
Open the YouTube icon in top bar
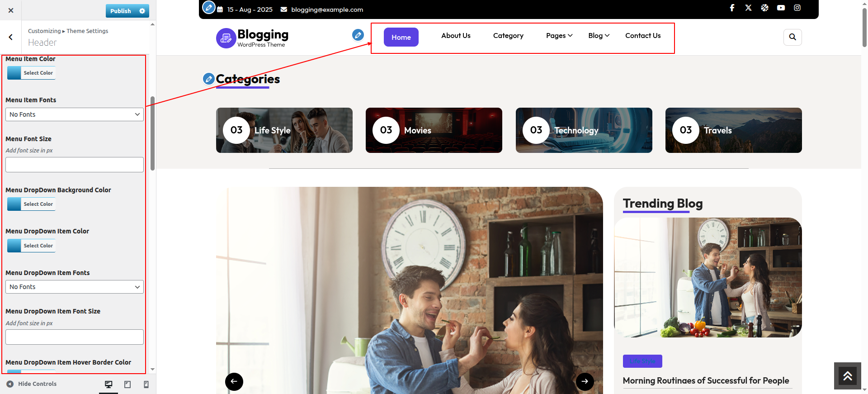(x=781, y=8)
